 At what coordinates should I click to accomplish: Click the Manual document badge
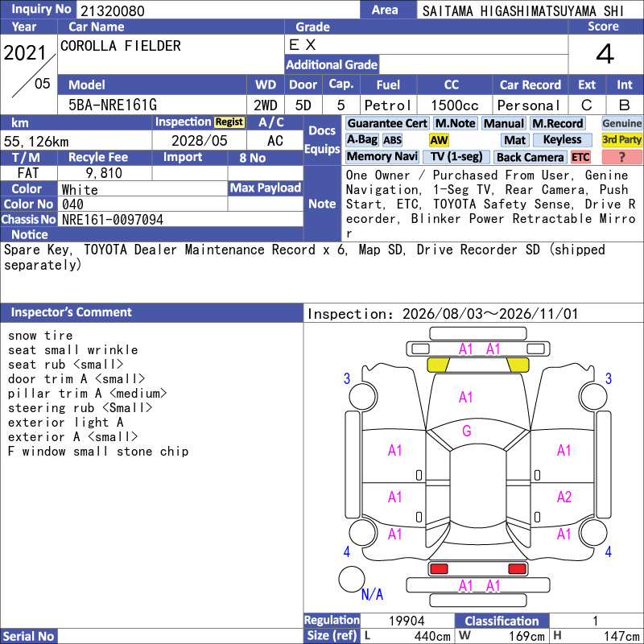504,123
